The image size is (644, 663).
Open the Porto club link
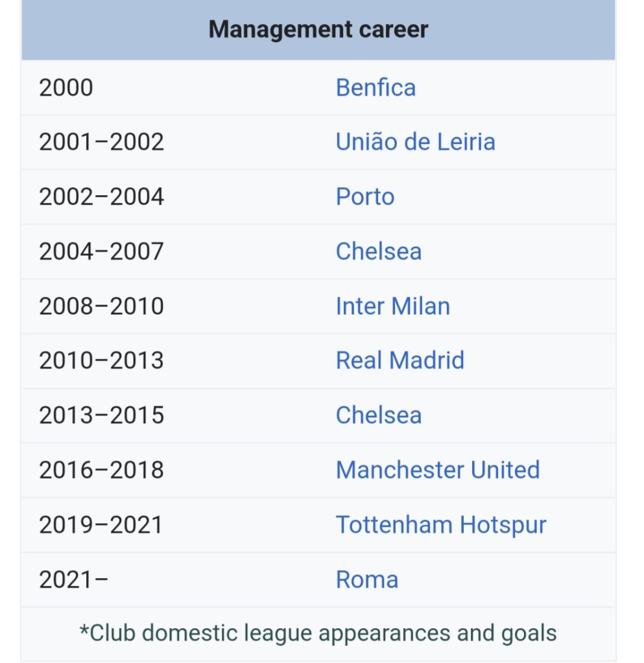pyautogui.click(x=364, y=197)
